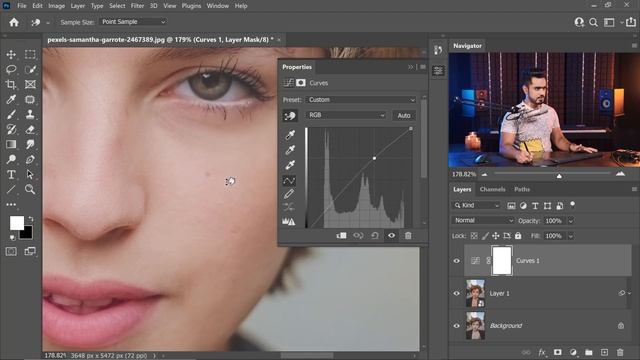Open the Fill value dropdown arrow
The image size is (640, 360).
571,236
